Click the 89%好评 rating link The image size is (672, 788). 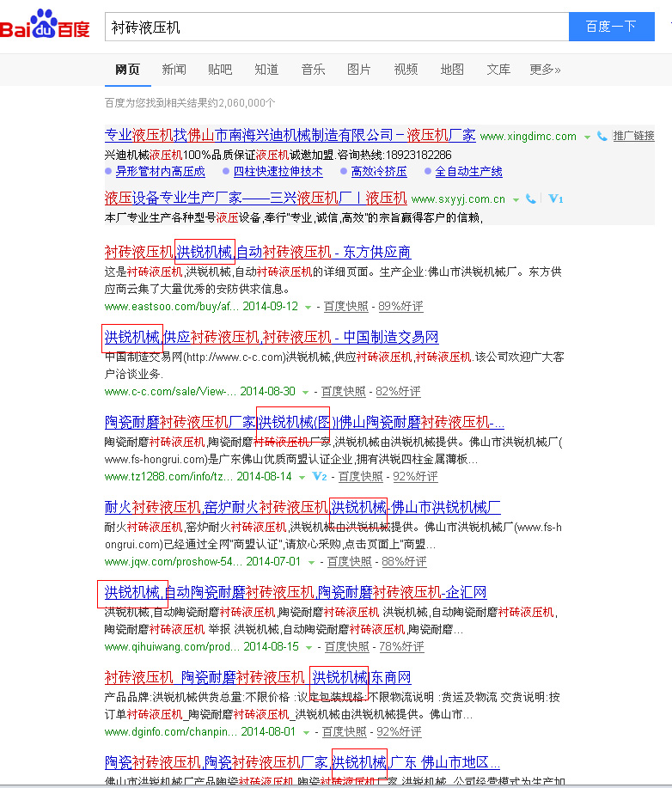[400, 306]
